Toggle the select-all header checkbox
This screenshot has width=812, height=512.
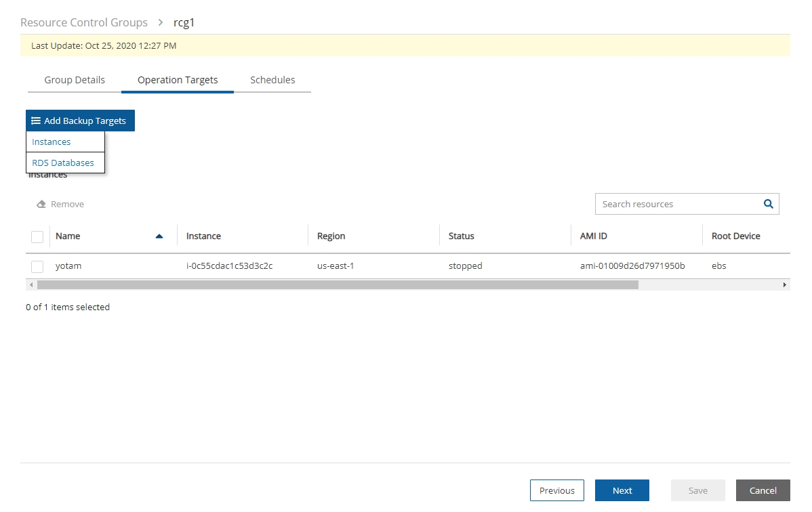[x=37, y=236]
